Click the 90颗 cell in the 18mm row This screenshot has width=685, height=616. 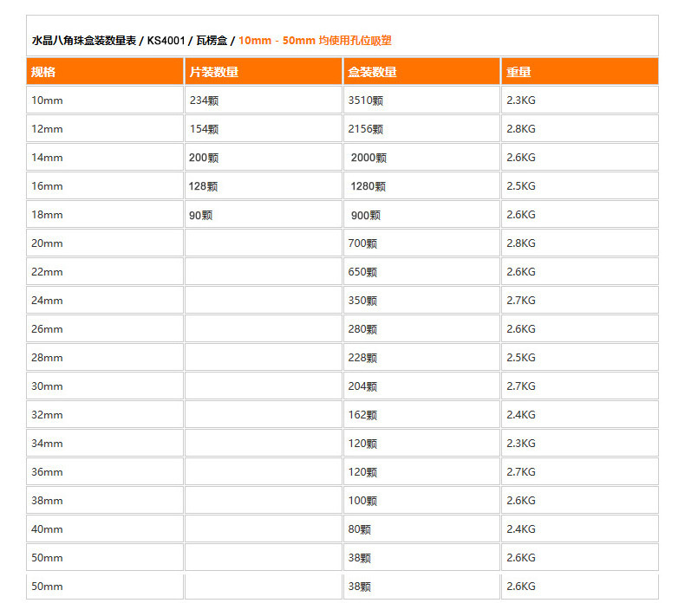coord(200,215)
